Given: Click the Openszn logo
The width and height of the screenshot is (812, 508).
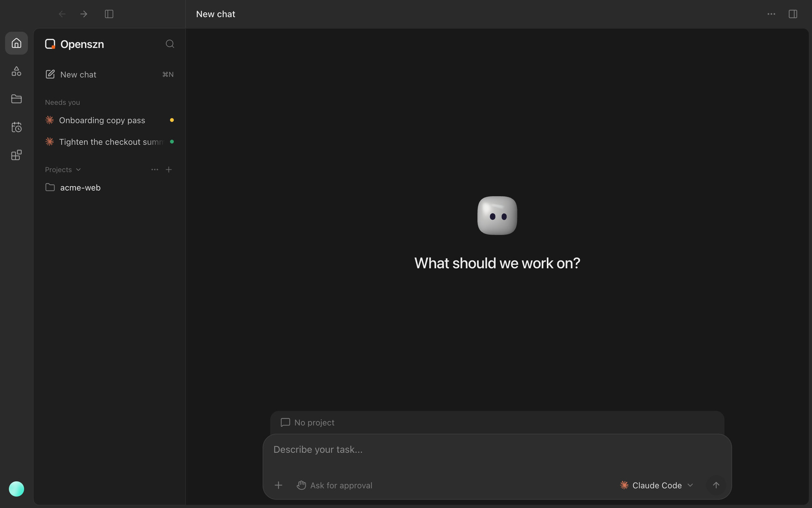Looking at the screenshot, I should click(50, 44).
